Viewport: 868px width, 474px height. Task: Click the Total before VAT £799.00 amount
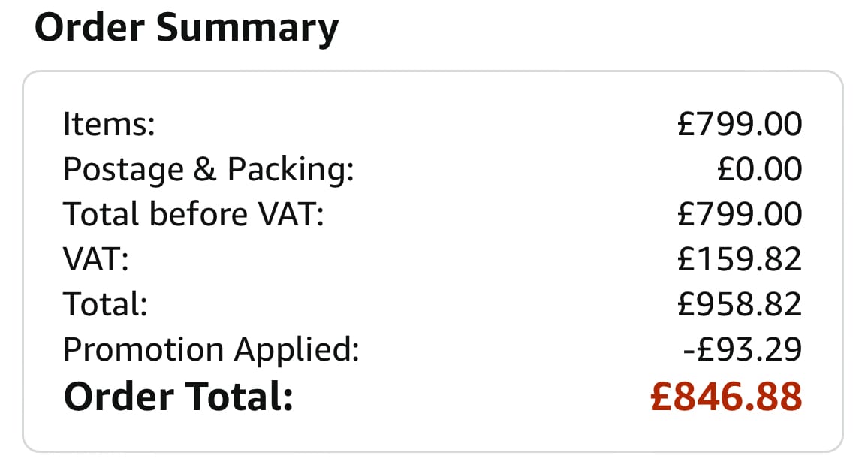[x=740, y=214]
